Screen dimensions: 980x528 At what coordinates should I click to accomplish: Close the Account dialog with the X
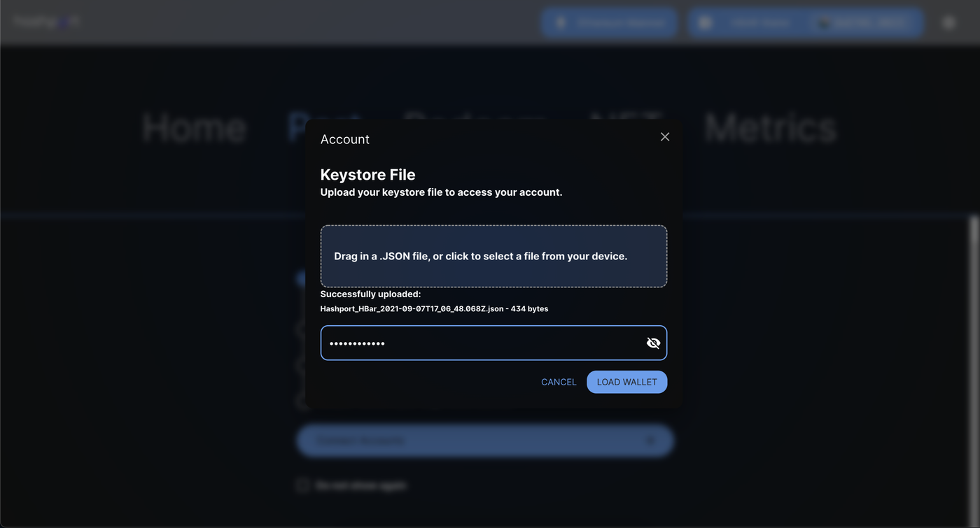pos(665,137)
